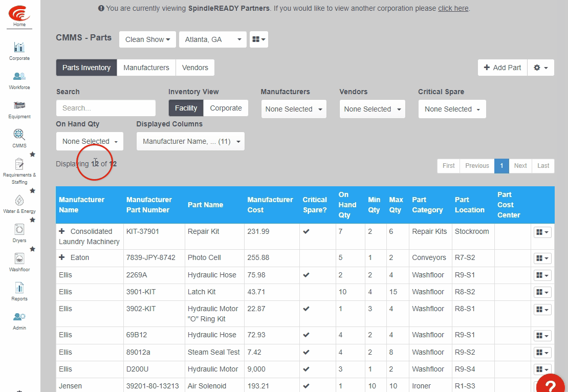The height and width of the screenshot is (392, 568).
Task: Open Requirements & Staffing sidebar icon
Action: pos(19,164)
